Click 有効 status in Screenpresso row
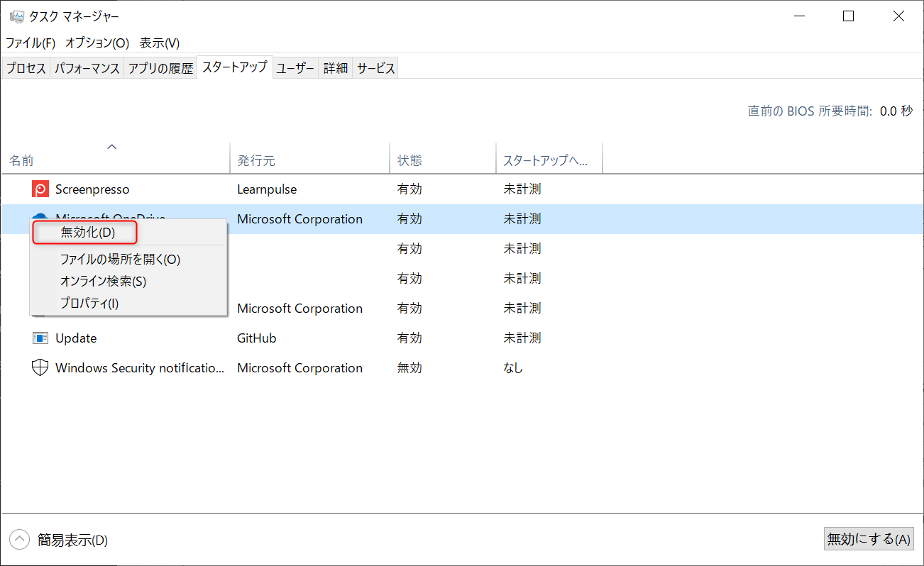This screenshot has height=566, width=924. pyautogui.click(x=409, y=189)
